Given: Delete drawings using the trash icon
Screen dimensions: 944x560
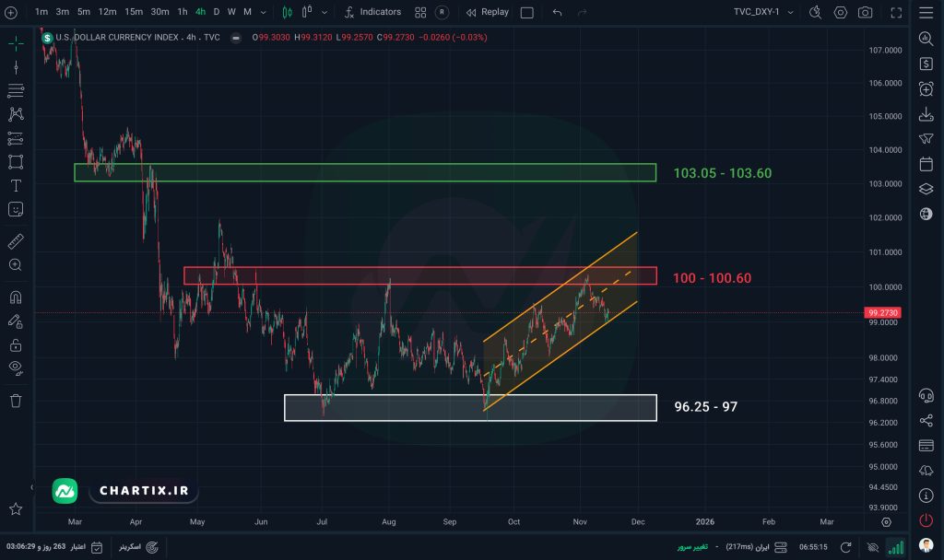Looking at the screenshot, I should tap(16, 401).
